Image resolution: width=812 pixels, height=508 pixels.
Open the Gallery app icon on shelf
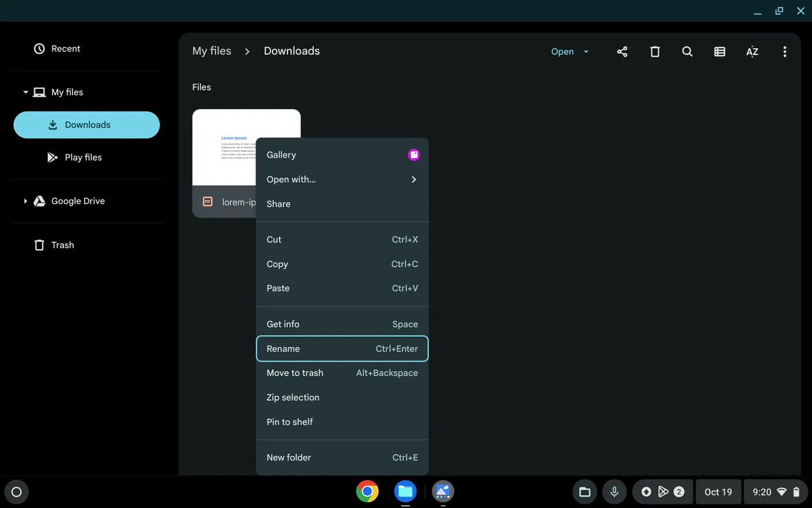point(443,492)
